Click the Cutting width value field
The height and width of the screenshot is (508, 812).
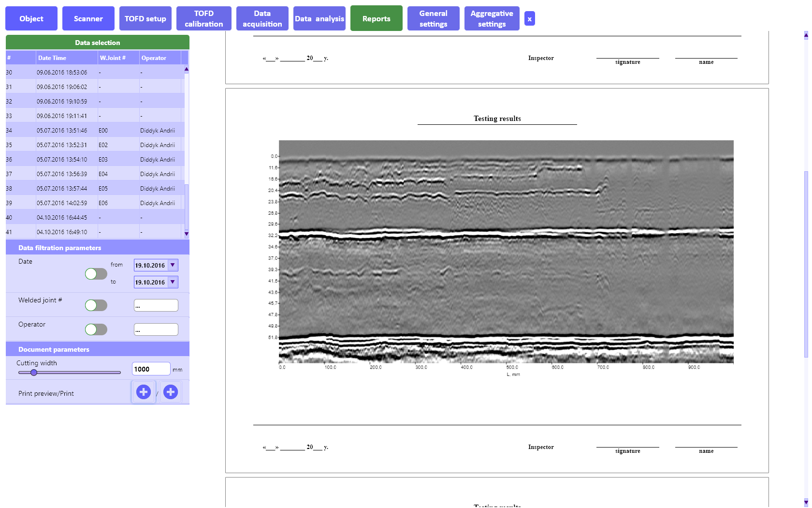(x=151, y=369)
